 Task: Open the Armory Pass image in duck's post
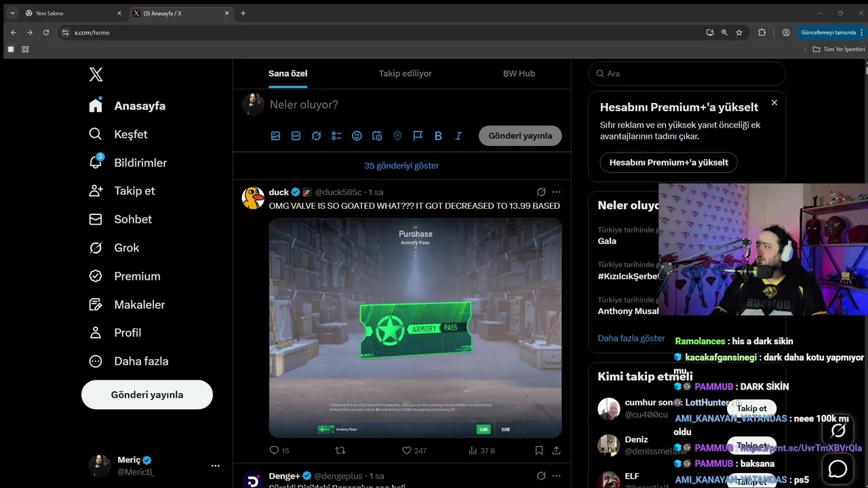coord(415,327)
